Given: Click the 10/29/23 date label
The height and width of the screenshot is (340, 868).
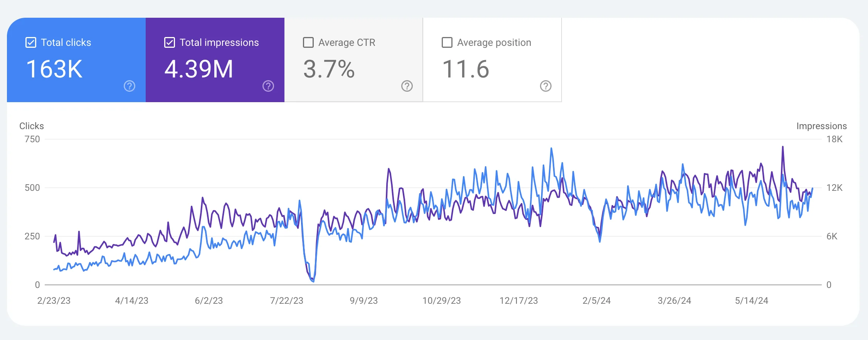Looking at the screenshot, I should [442, 301].
